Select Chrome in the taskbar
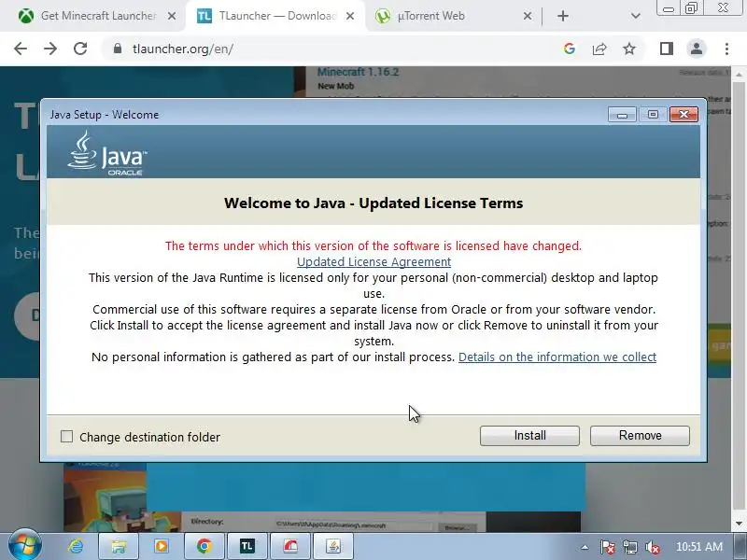 pos(204,546)
